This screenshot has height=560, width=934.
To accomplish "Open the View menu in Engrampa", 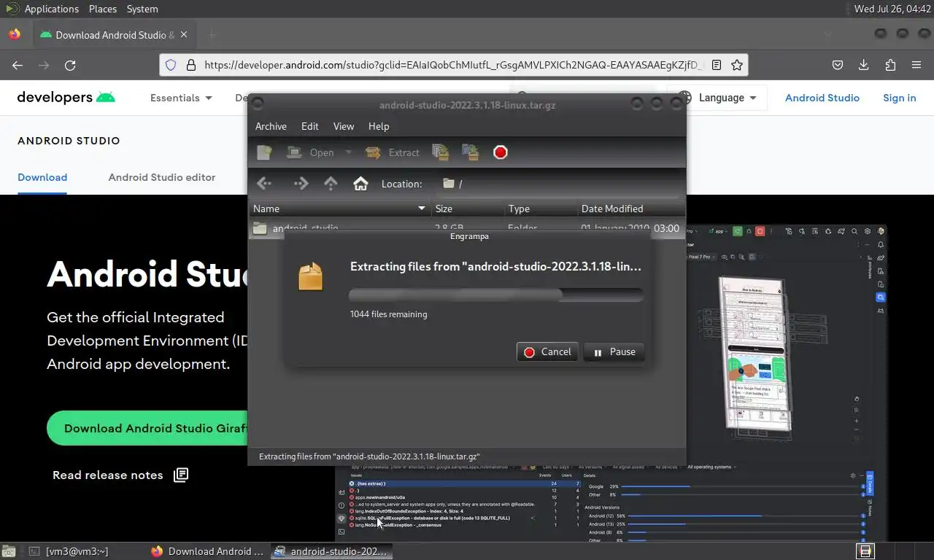I will 344,126.
